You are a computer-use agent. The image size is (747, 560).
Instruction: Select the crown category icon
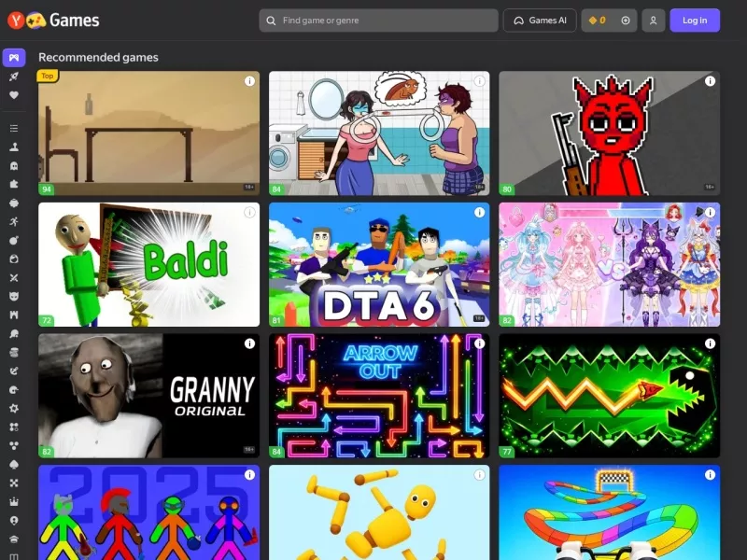pos(14,501)
